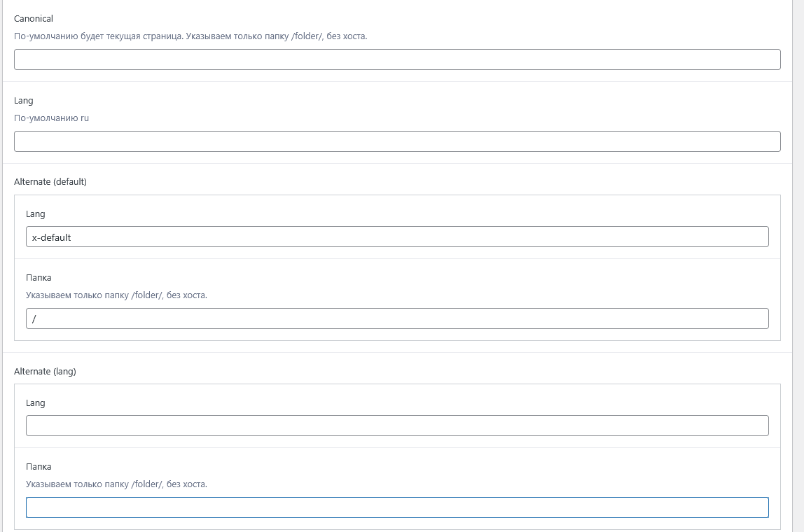
Task: Click the Lang label inside Alternate (lang)
Action: pos(36,403)
